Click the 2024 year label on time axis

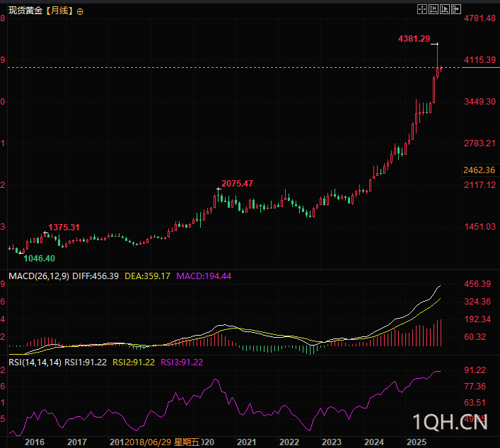coord(373,442)
